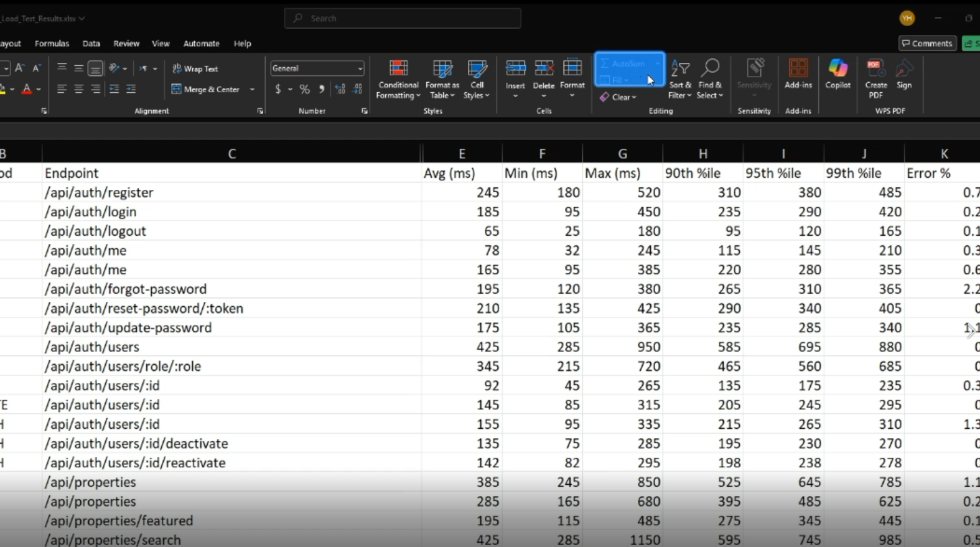Open Find & Select

pos(710,79)
